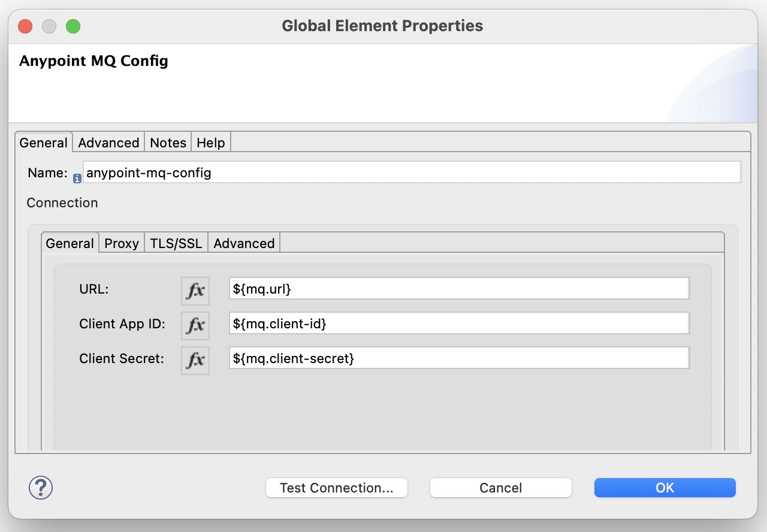Open the TLS/SSL connection tab
The width and height of the screenshot is (767, 532).
176,243
